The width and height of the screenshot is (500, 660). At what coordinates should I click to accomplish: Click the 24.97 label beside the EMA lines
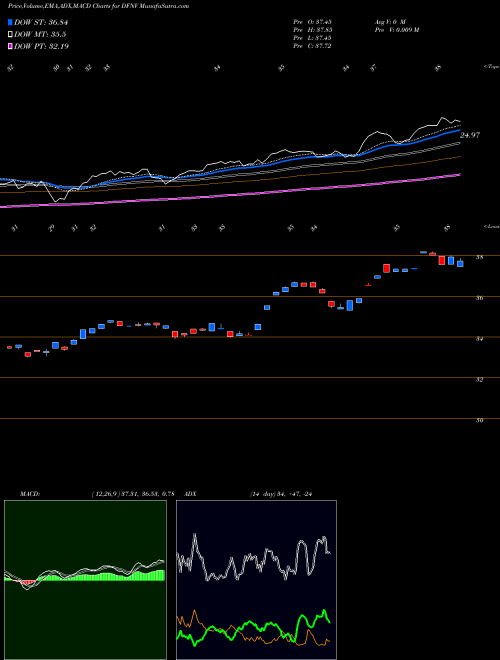[x=470, y=135]
